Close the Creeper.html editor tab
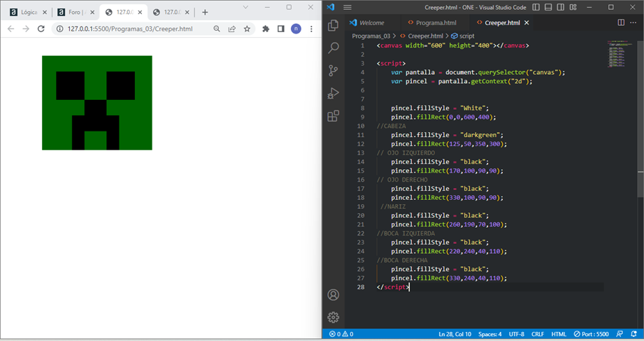Image resolution: width=644 pixels, height=341 pixels. pos(527,23)
